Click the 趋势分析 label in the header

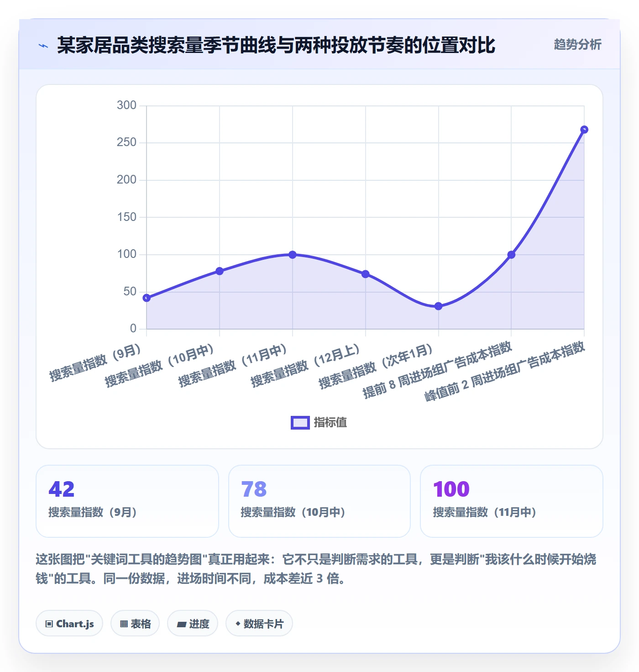pyautogui.click(x=577, y=45)
